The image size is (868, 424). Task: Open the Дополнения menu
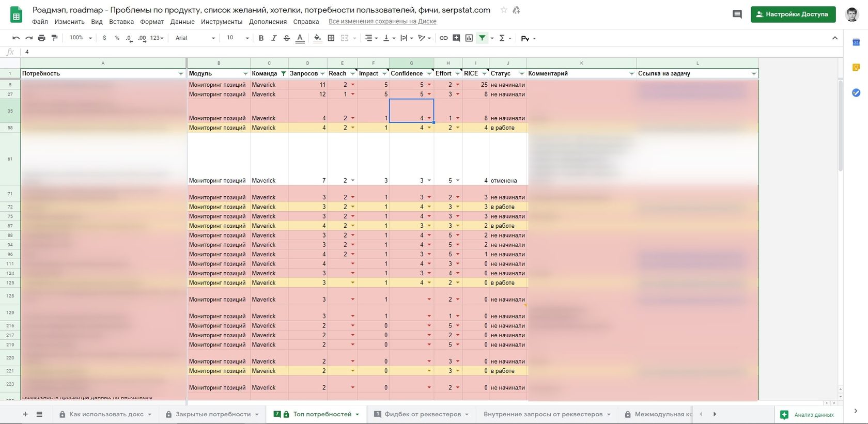(268, 22)
